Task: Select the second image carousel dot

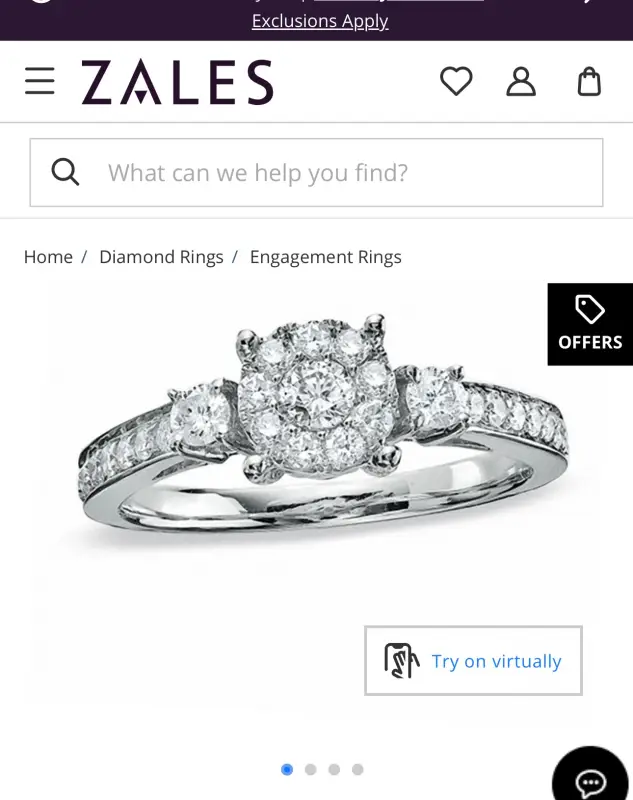Action: [x=311, y=769]
